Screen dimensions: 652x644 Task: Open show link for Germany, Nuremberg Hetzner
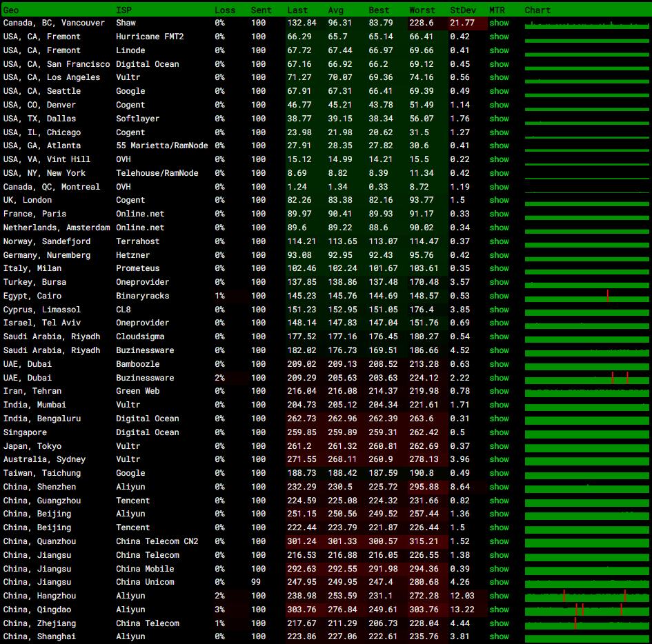pyautogui.click(x=499, y=254)
